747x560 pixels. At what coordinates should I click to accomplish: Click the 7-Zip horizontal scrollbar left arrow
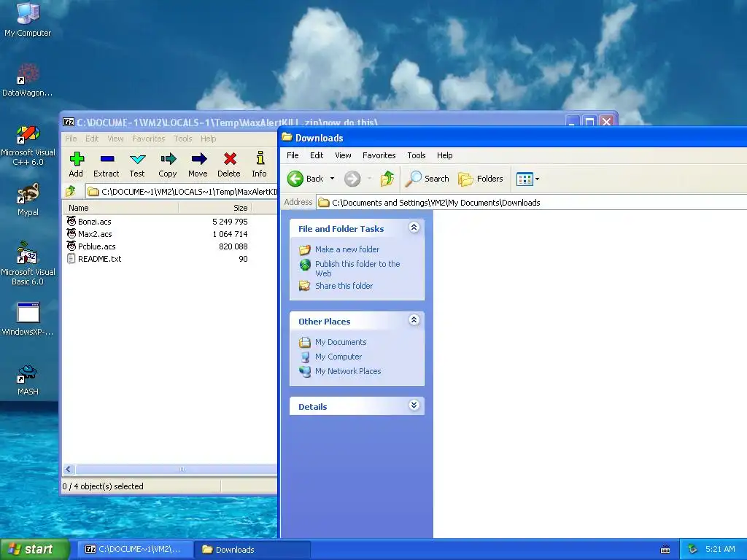pyautogui.click(x=68, y=469)
